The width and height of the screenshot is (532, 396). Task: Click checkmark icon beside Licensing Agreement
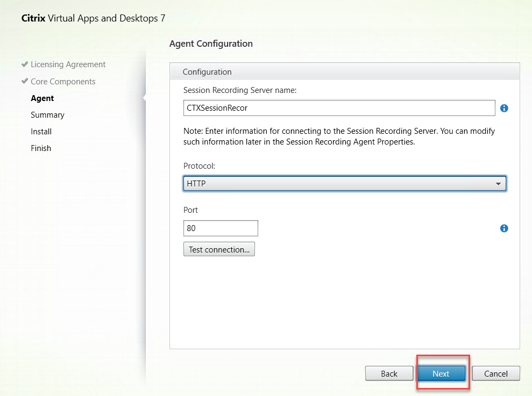point(25,64)
